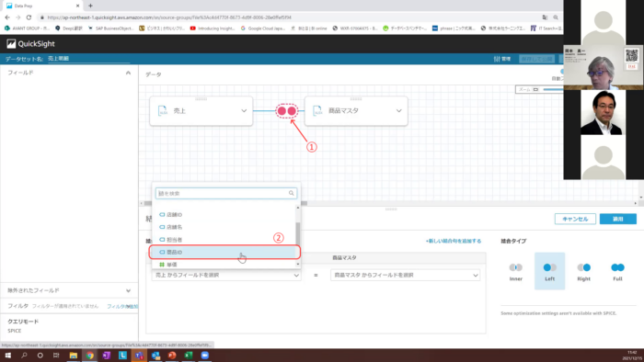The image size is (644, 362).
Task: Select the Data Prep browser tab
Action: pos(41,6)
